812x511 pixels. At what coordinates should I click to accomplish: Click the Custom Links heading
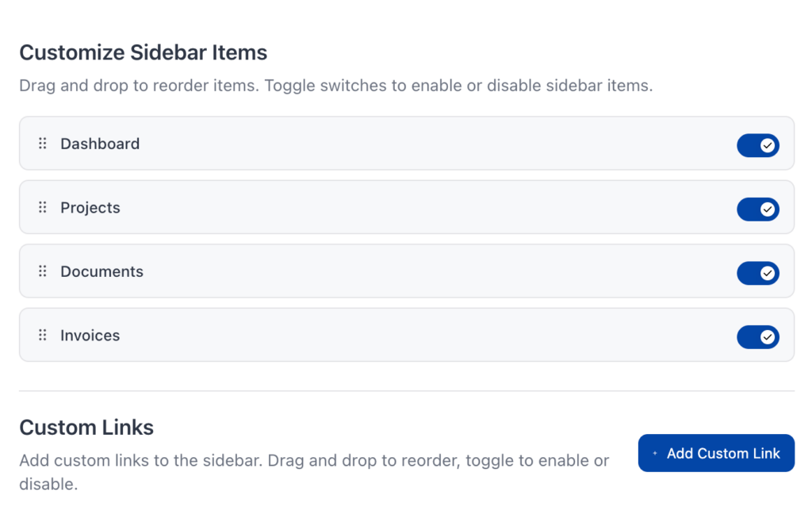86,428
